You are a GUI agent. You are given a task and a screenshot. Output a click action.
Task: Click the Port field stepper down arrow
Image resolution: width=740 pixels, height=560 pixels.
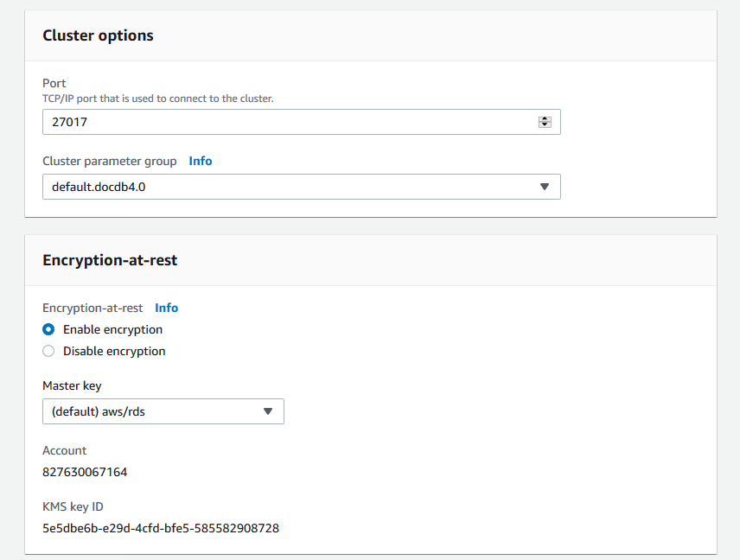pyautogui.click(x=545, y=124)
